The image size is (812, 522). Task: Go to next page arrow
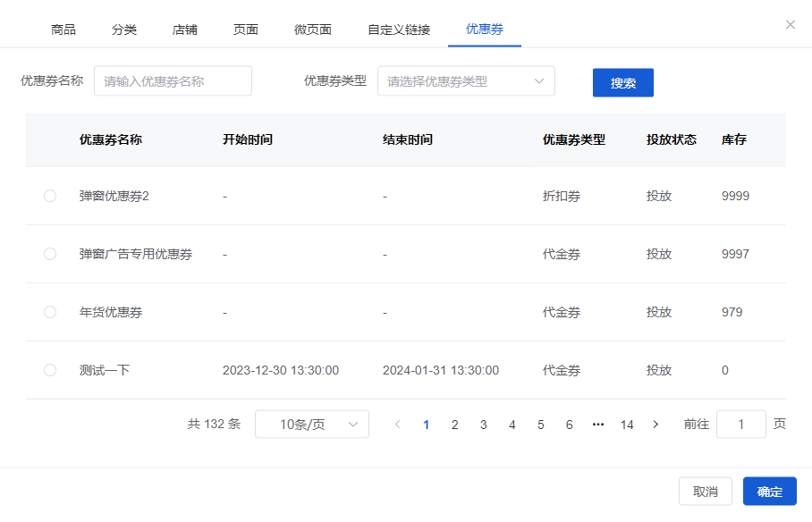tap(656, 424)
